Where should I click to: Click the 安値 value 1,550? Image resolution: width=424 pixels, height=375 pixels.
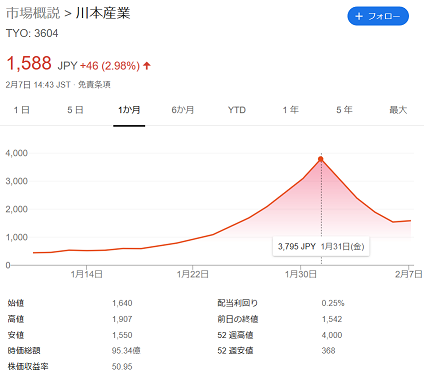point(122,335)
